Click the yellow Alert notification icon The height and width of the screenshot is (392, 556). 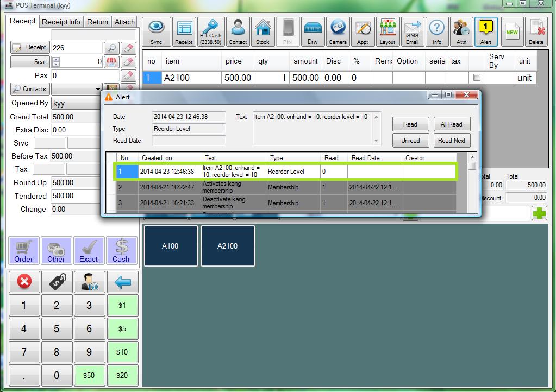click(486, 31)
